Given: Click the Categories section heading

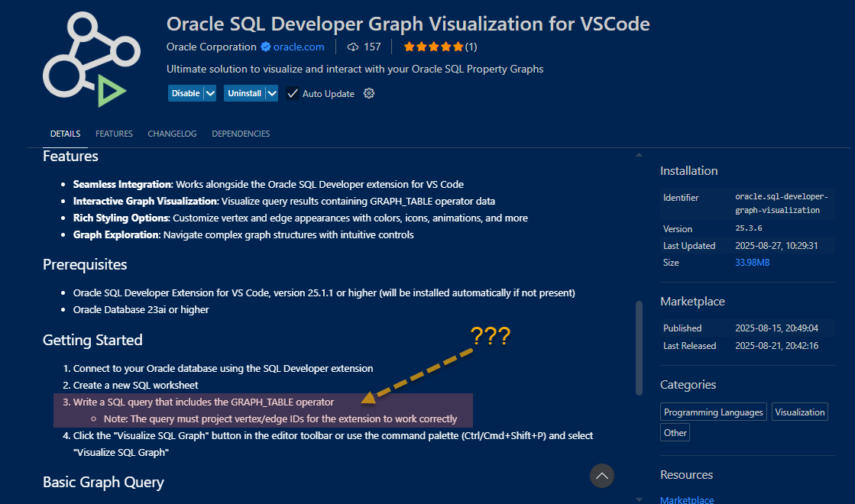Looking at the screenshot, I should (688, 385).
